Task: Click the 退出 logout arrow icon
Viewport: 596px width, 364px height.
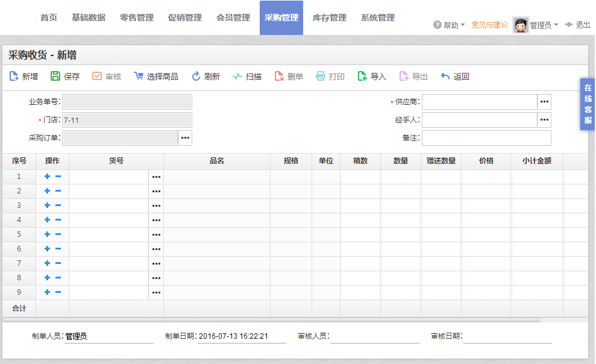Action: pos(569,25)
